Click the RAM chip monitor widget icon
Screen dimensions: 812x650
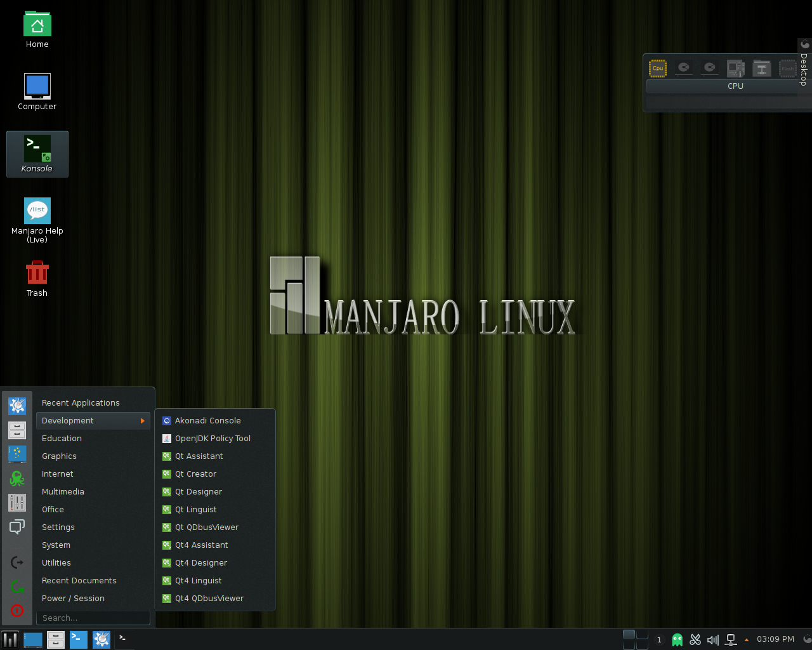tap(736, 68)
